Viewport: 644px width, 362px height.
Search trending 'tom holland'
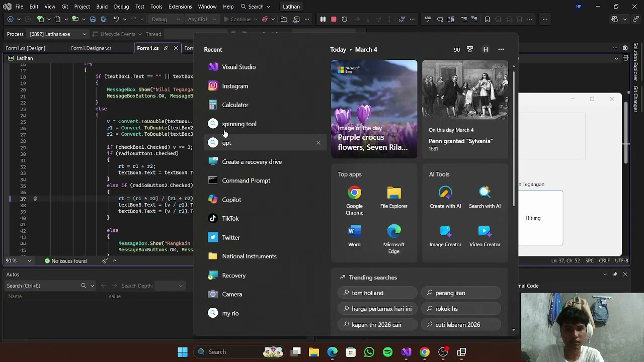pos(377,293)
